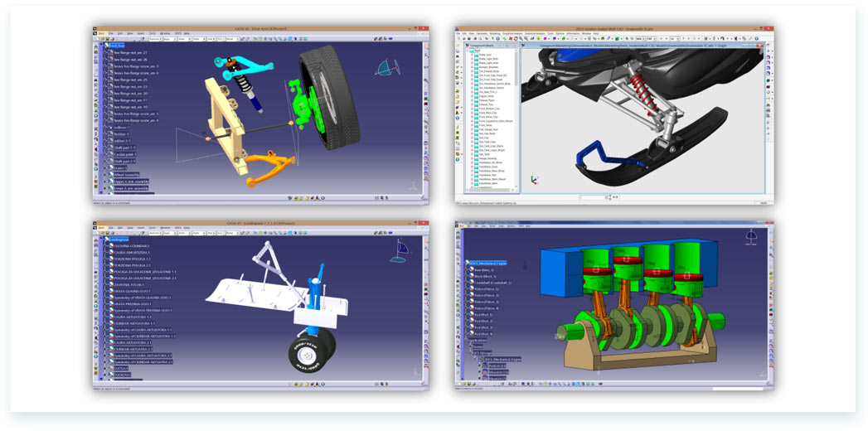The width and height of the screenshot is (868, 431).
Task: Expand Exhaust_Pipes node in 3DCS tree
Action: tap(473, 100)
